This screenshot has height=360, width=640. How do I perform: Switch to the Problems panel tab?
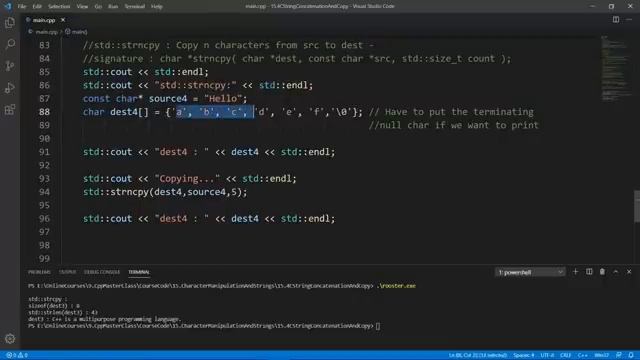(40, 272)
